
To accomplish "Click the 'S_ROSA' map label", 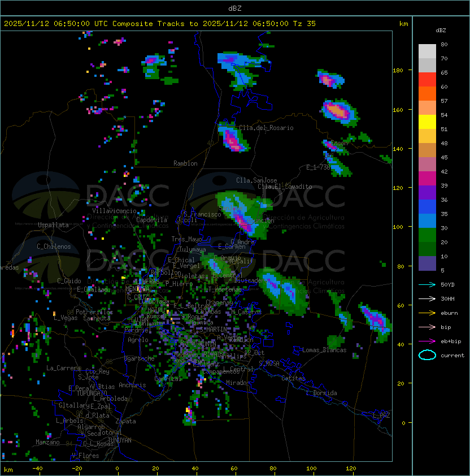I will point(269,363).
